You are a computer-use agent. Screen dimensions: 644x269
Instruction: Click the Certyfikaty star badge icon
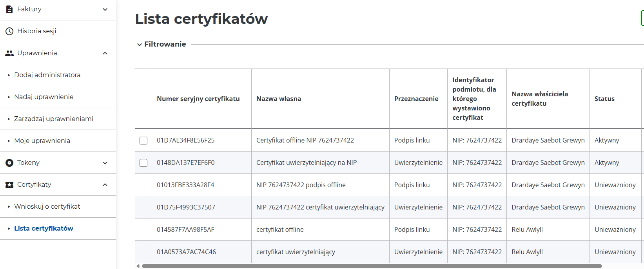pos(9,185)
